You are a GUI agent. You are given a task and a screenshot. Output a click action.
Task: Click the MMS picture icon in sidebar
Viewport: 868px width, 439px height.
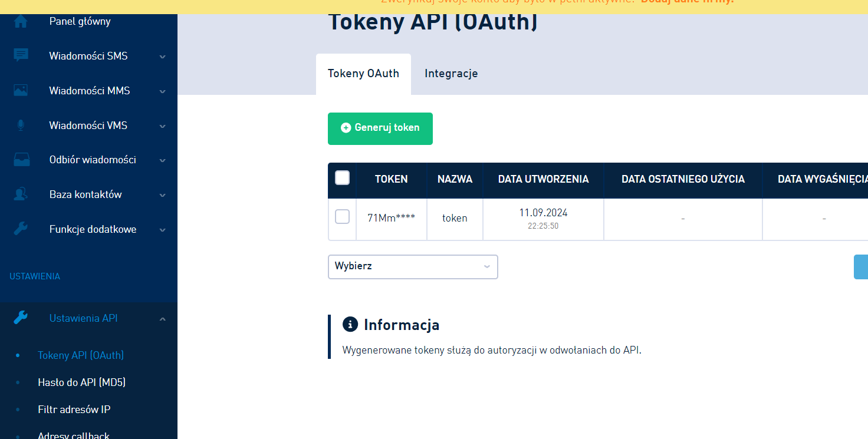[x=21, y=91]
